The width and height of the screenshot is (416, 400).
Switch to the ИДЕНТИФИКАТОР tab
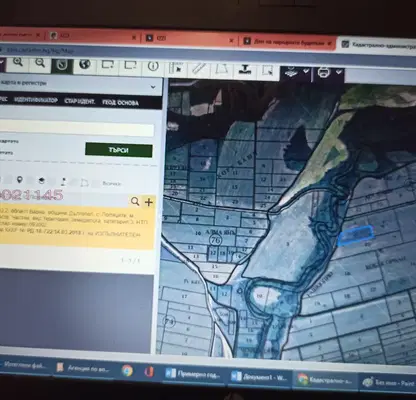click(36, 100)
